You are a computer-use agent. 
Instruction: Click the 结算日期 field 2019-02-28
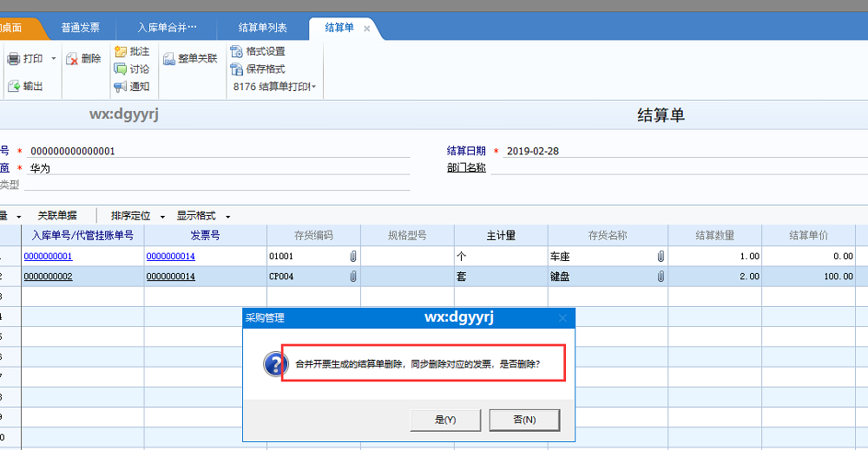pos(685,151)
